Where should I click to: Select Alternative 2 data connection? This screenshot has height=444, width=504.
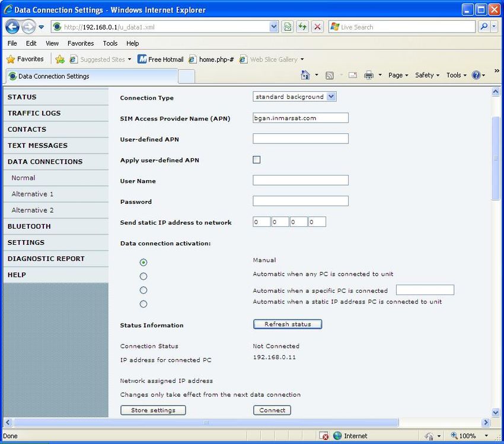pos(56,210)
